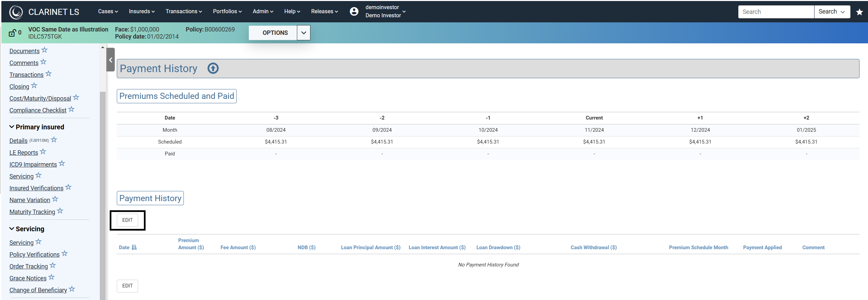The height and width of the screenshot is (300, 868).
Task: Open the Maturity Tracking link
Action: 32,212
